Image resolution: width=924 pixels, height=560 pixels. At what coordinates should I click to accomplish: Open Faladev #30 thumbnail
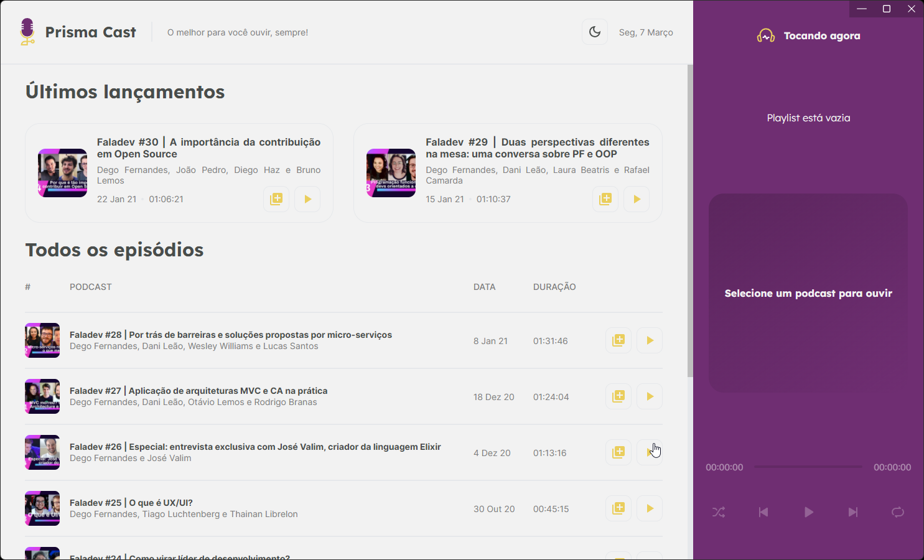pyautogui.click(x=63, y=173)
